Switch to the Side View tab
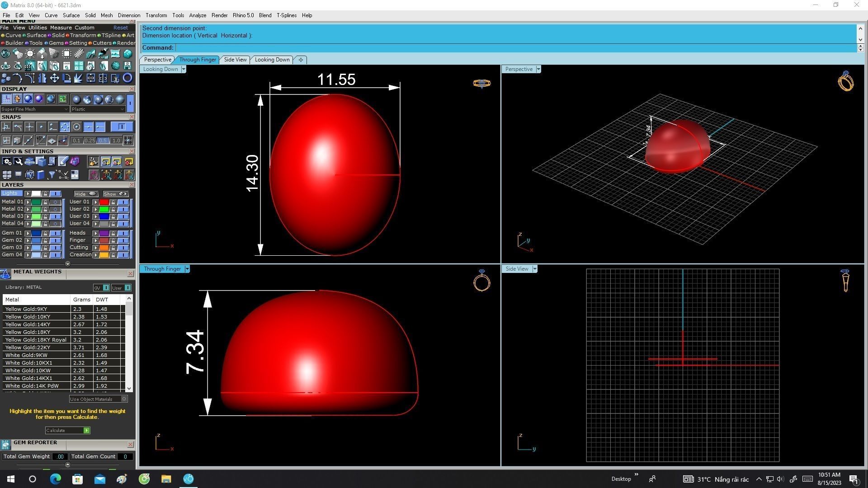 [x=235, y=60]
